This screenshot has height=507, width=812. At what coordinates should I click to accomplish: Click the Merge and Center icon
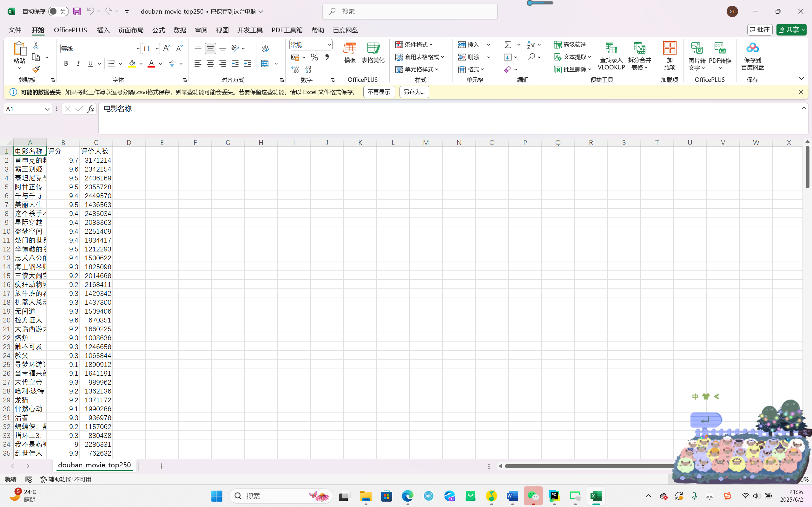[x=265, y=64]
